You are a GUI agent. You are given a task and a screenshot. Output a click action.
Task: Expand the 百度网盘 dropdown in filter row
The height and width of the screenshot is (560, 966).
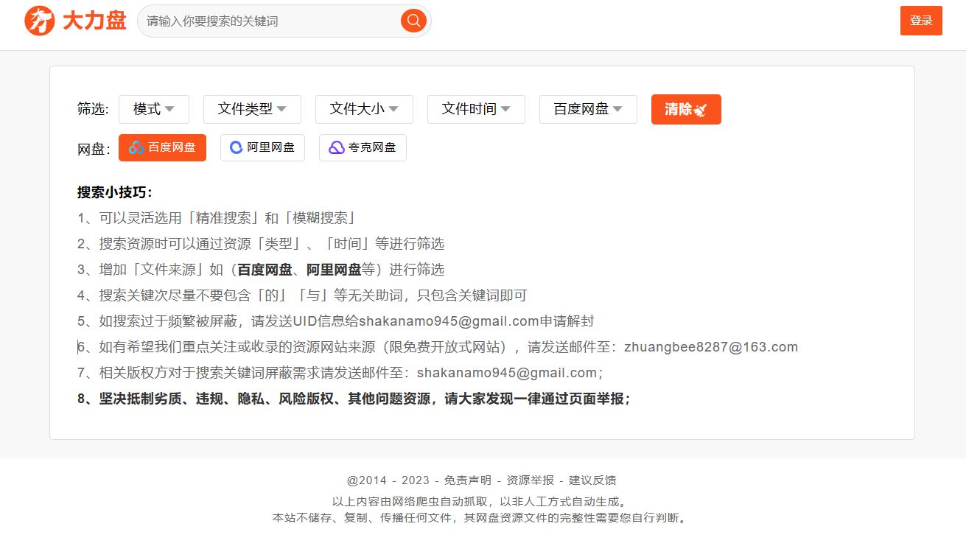pos(588,109)
